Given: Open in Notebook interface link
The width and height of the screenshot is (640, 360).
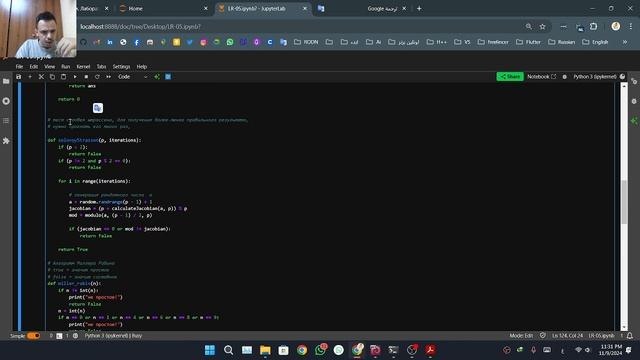Looking at the screenshot, I should tap(541, 77).
